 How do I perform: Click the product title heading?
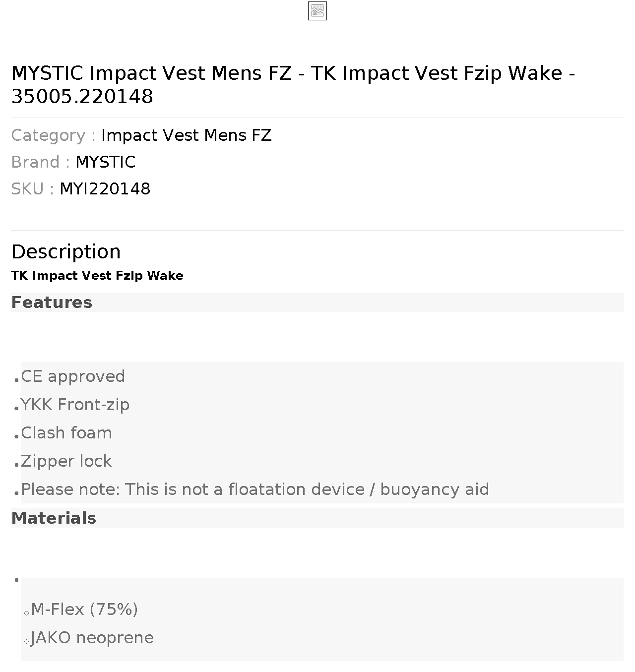pos(293,84)
